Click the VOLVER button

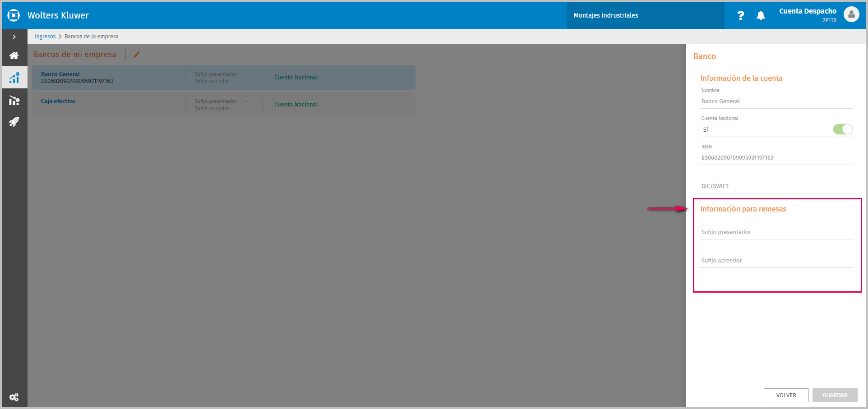pyautogui.click(x=786, y=395)
